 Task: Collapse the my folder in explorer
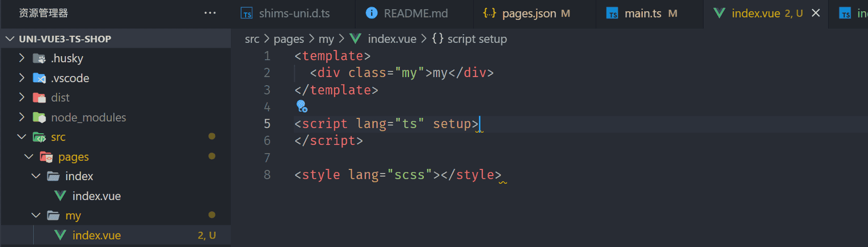tap(36, 215)
